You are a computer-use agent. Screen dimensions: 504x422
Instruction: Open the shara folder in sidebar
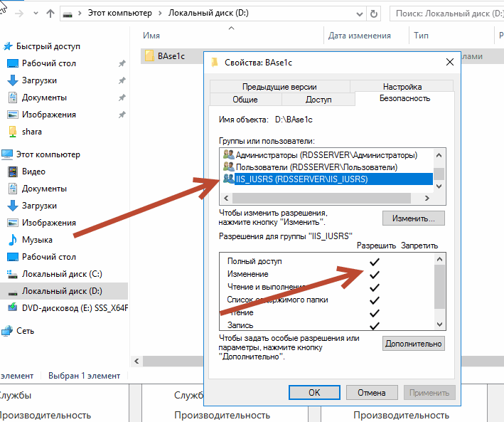[x=31, y=132]
